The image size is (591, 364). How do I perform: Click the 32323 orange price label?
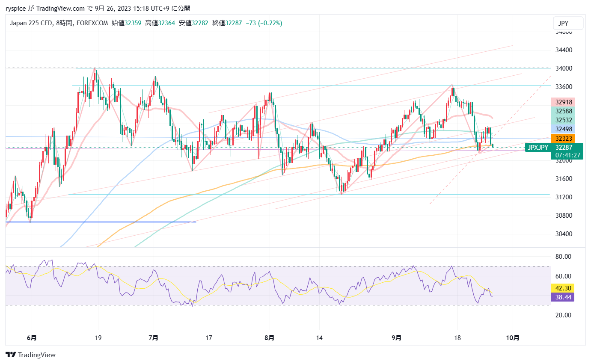[x=563, y=138]
